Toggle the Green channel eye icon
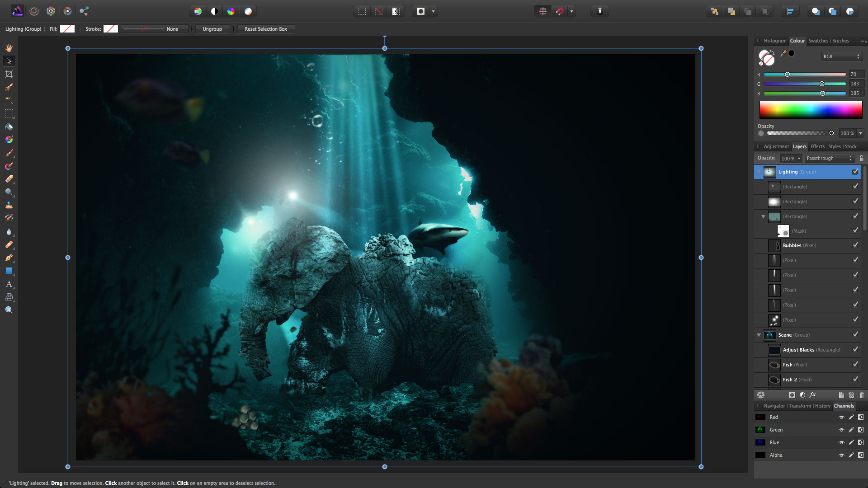 pos(841,430)
